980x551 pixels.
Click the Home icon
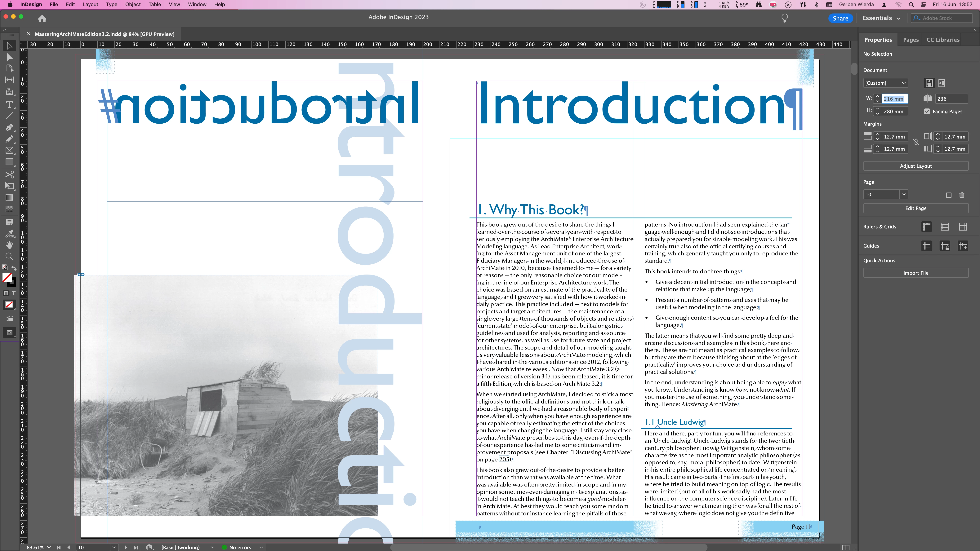coord(42,18)
